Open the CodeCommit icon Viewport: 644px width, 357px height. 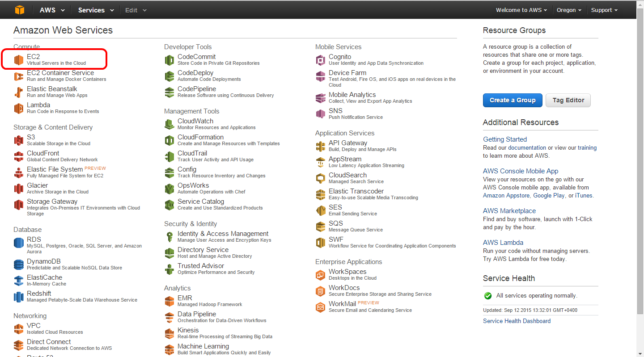point(169,60)
